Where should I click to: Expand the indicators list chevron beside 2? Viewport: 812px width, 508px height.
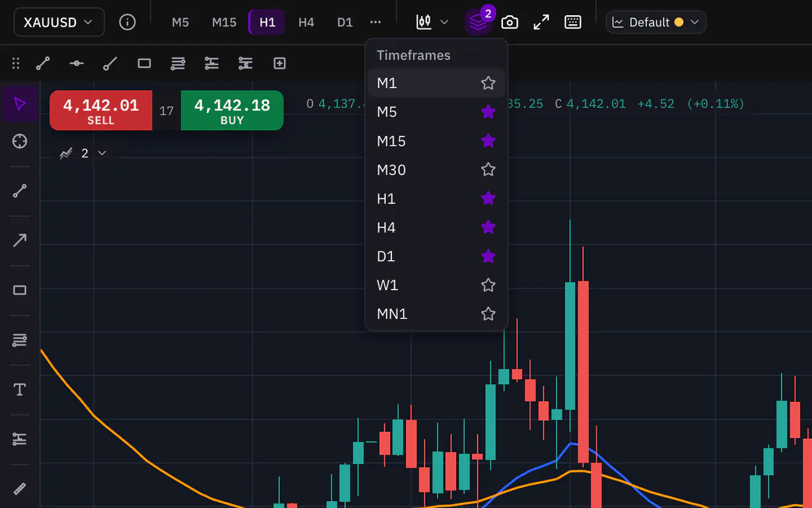(101, 153)
